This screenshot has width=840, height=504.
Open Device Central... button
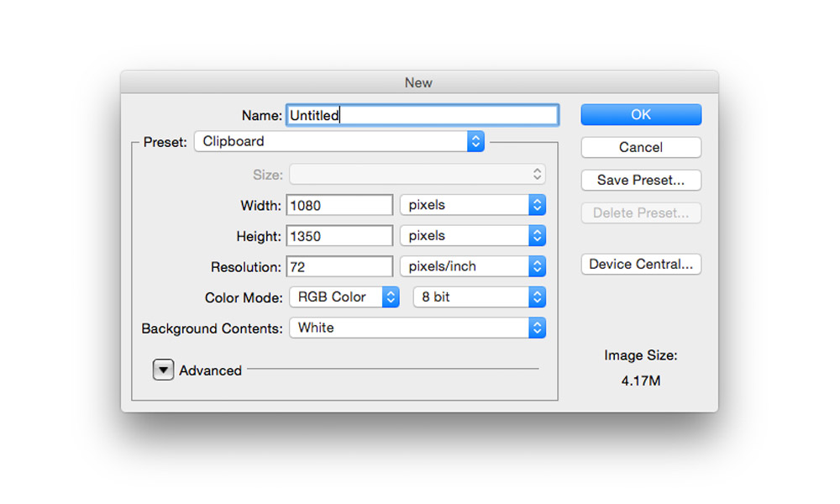641,265
